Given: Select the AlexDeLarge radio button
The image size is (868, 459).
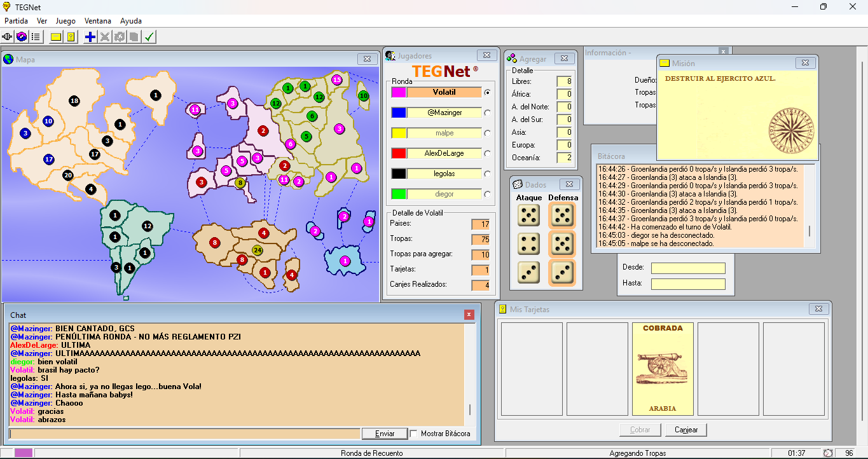Looking at the screenshot, I should [x=488, y=153].
